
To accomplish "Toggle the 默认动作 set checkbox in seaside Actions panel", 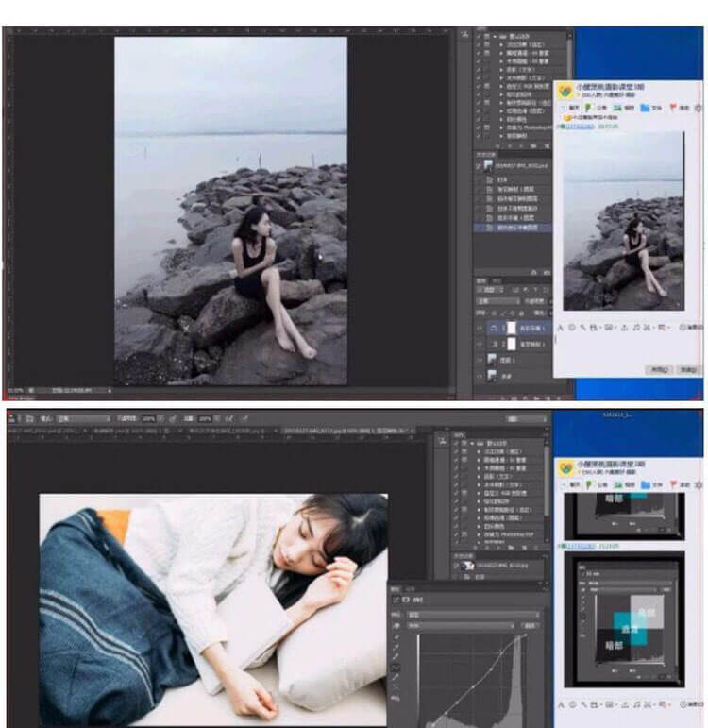I will point(479,36).
